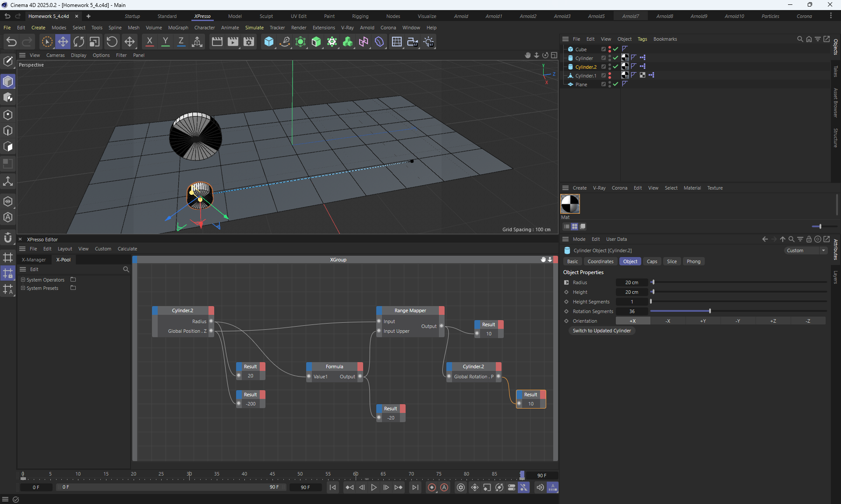Toggle the green enable checkmark for Plane
841x504 pixels.
click(615, 84)
